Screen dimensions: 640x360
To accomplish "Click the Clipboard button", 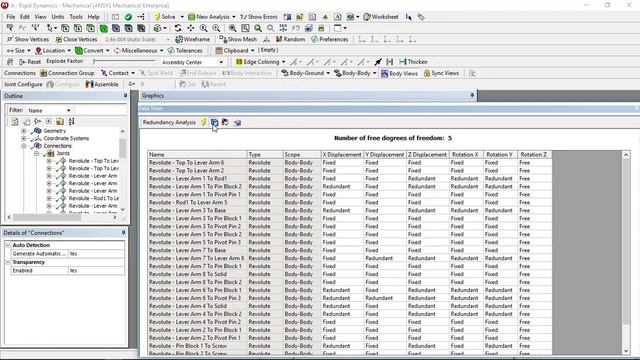I will [x=235, y=51].
